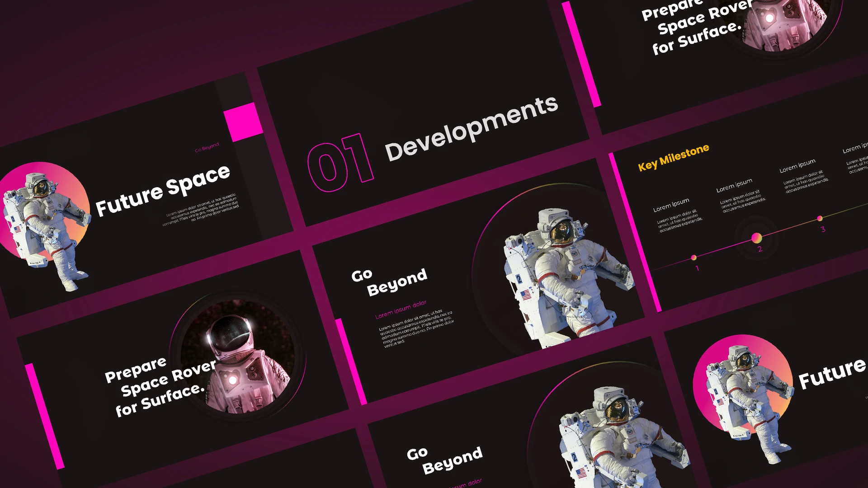Click helmet astronaut circular photo
This screenshot has height=488, width=868.
tap(238, 357)
